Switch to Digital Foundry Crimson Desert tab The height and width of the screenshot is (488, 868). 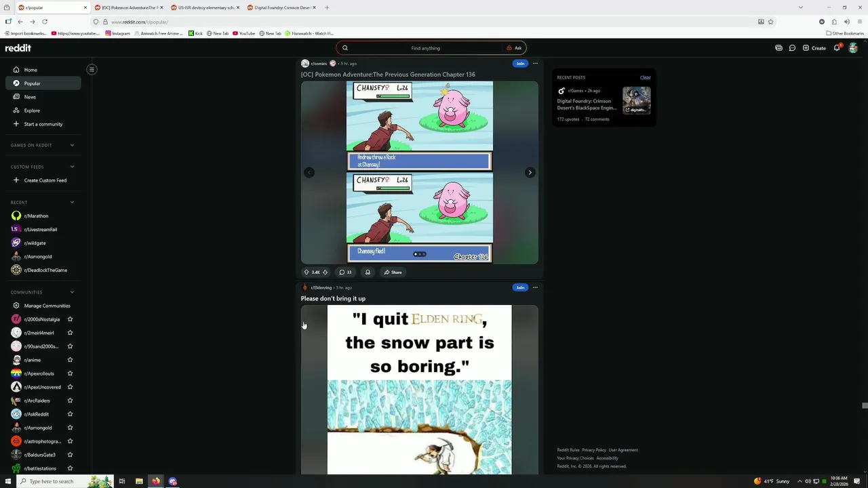[282, 7]
